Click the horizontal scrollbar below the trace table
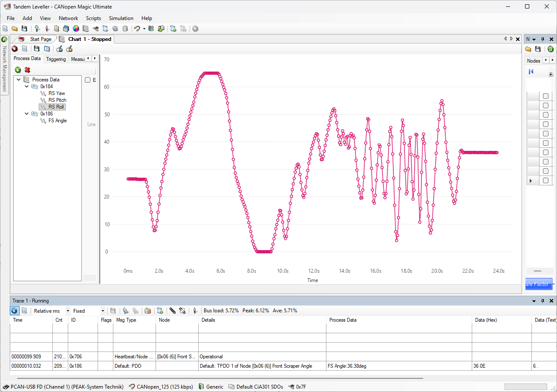557x392 pixels. coord(220,378)
